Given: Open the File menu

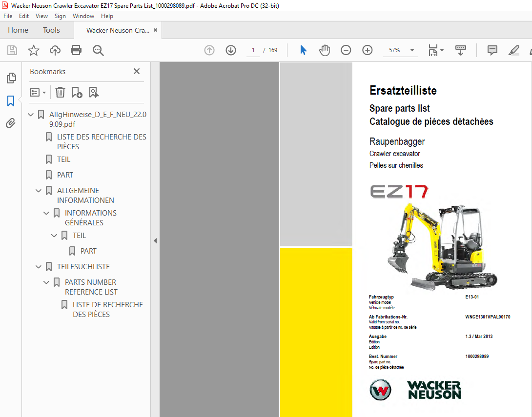Looking at the screenshot, I should (8, 16).
